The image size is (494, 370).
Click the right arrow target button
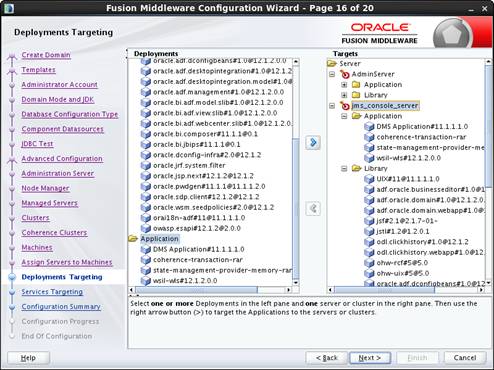click(x=313, y=143)
